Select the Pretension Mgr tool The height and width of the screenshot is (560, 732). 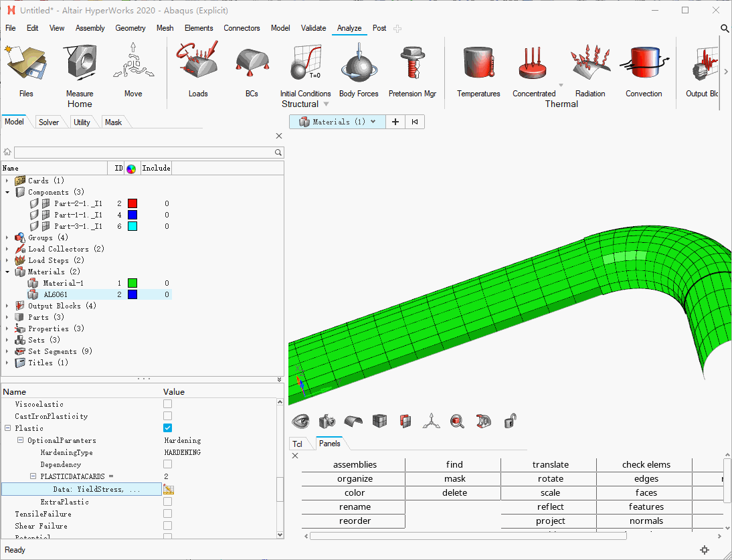412,63
